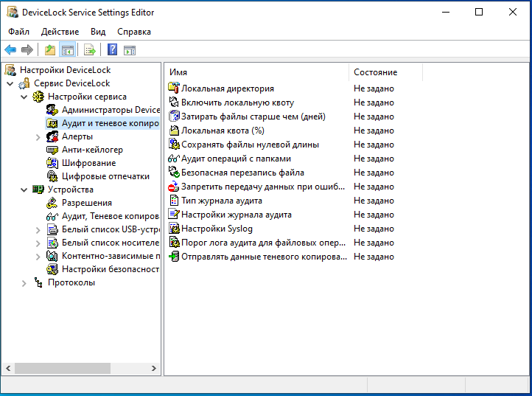Click the Up one level folder icon
The image size is (532, 396).
point(50,50)
